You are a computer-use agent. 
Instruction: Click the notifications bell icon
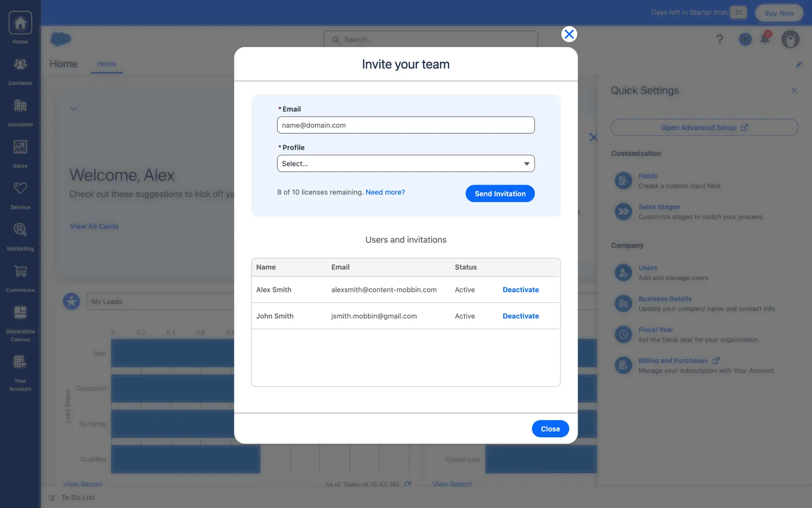pos(764,39)
